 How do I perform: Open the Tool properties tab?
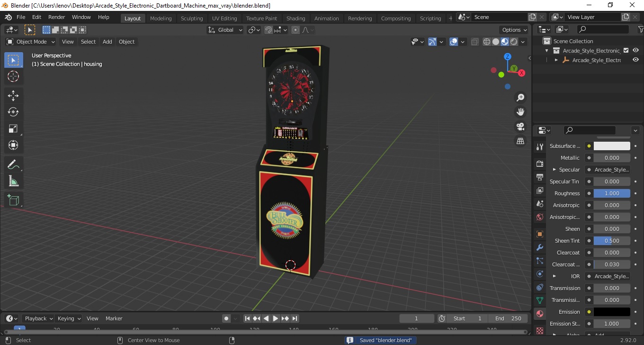click(539, 147)
